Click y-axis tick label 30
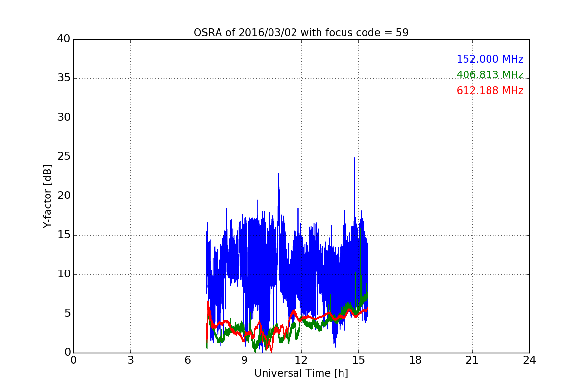This screenshot has width=588, height=392. 64,118
